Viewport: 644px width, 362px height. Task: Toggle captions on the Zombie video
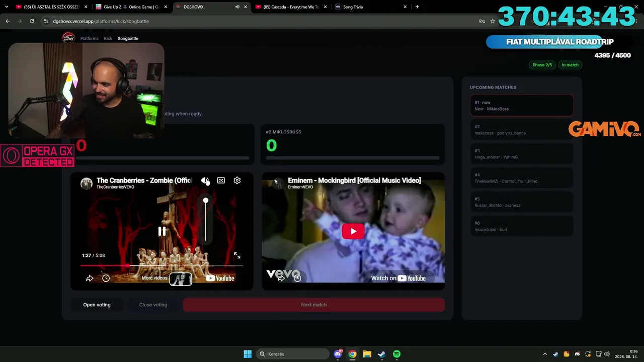(221, 180)
